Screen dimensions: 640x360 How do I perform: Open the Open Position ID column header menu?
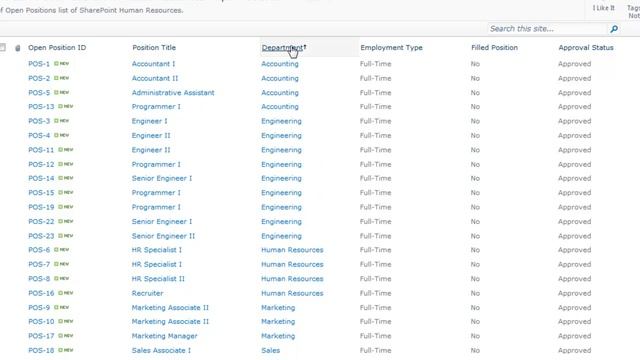(x=57, y=48)
